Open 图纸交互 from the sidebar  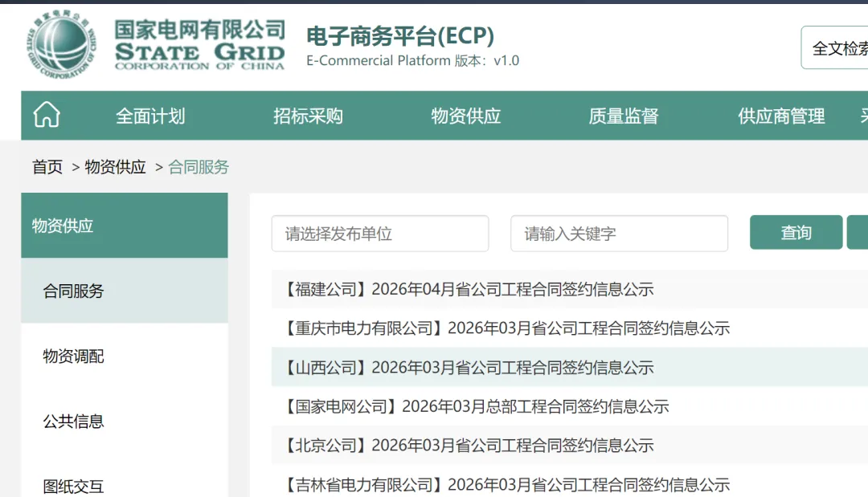(x=71, y=485)
